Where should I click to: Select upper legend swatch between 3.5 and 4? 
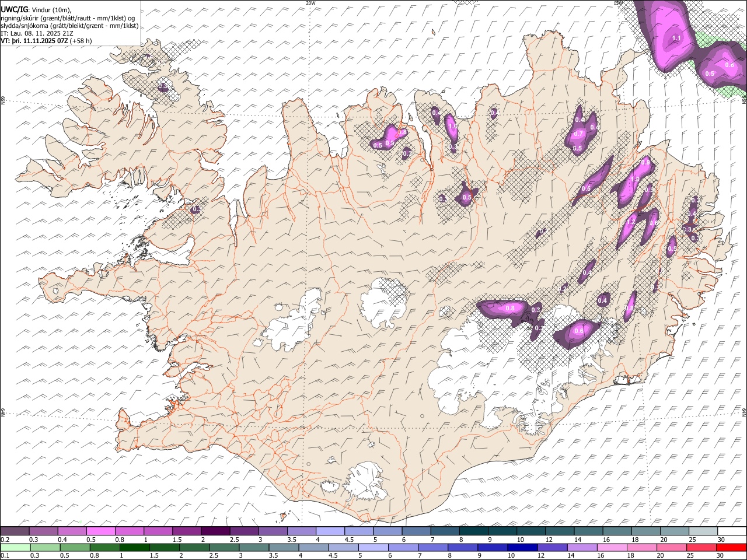(x=301, y=531)
